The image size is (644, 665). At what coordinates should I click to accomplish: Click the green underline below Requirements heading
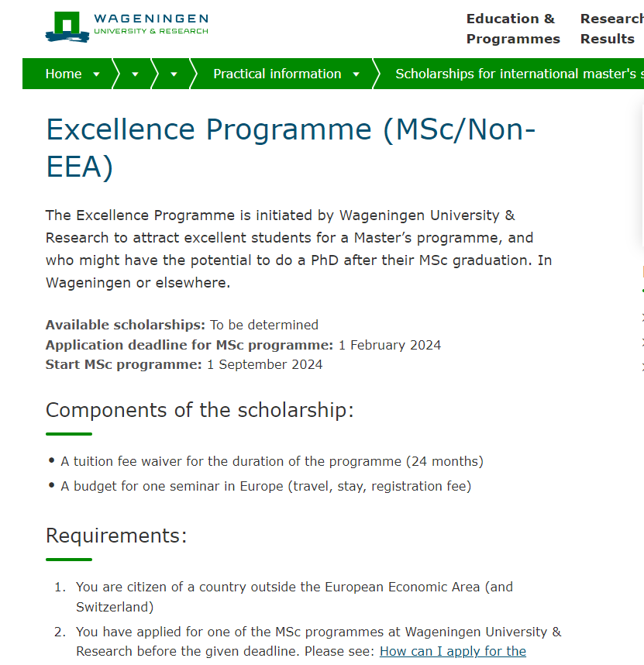click(x=67, y=558)
